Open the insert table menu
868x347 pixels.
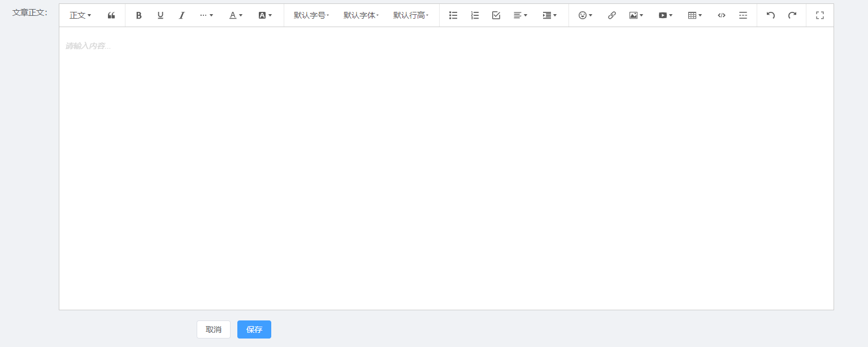695,15
